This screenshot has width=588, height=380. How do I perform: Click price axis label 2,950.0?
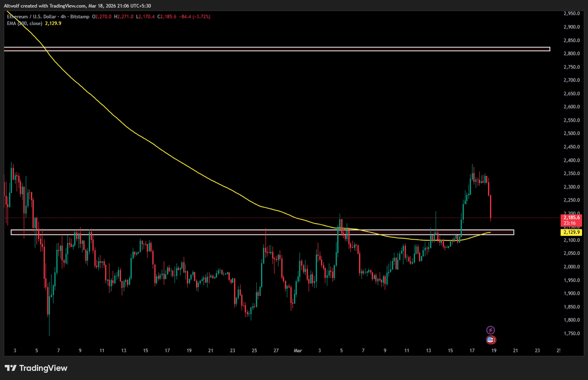coord(571,14)
